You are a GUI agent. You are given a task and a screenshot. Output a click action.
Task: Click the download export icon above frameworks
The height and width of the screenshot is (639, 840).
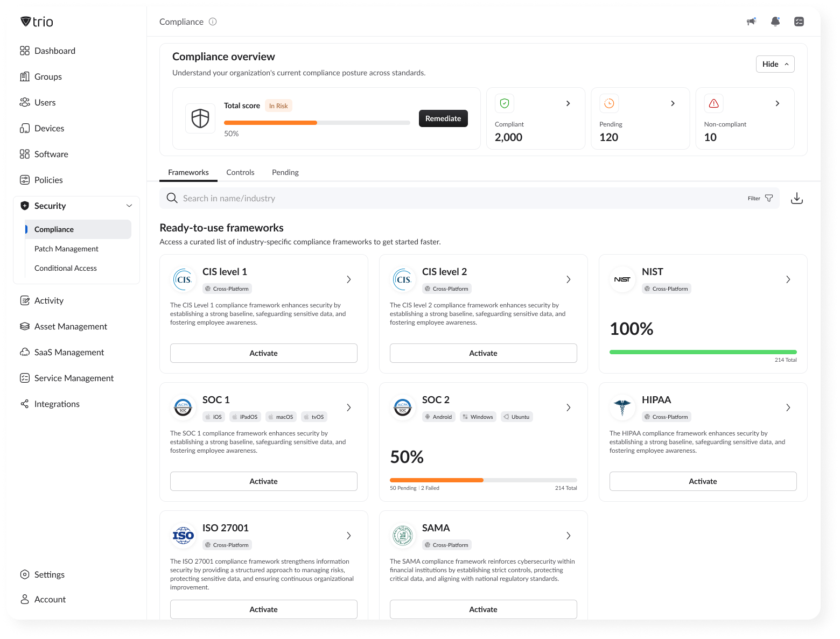coord(797,198)
